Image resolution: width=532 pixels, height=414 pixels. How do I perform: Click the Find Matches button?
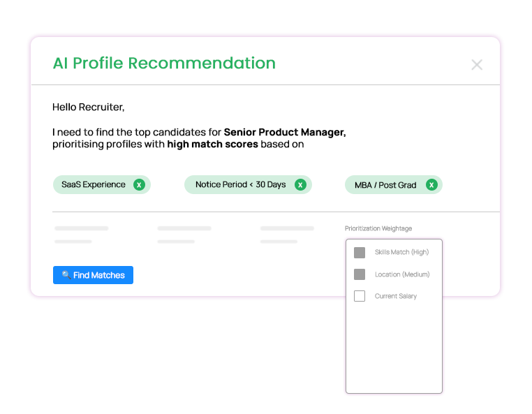click(93, 275)
